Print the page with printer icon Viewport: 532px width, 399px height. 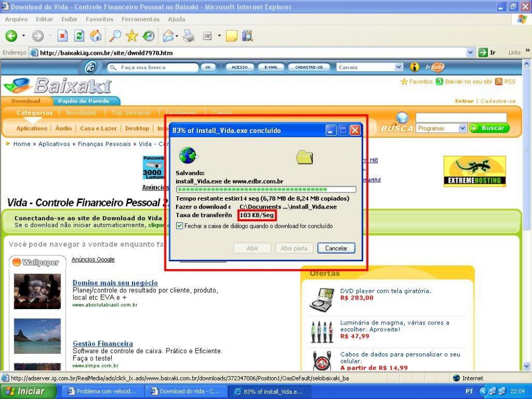188,36
